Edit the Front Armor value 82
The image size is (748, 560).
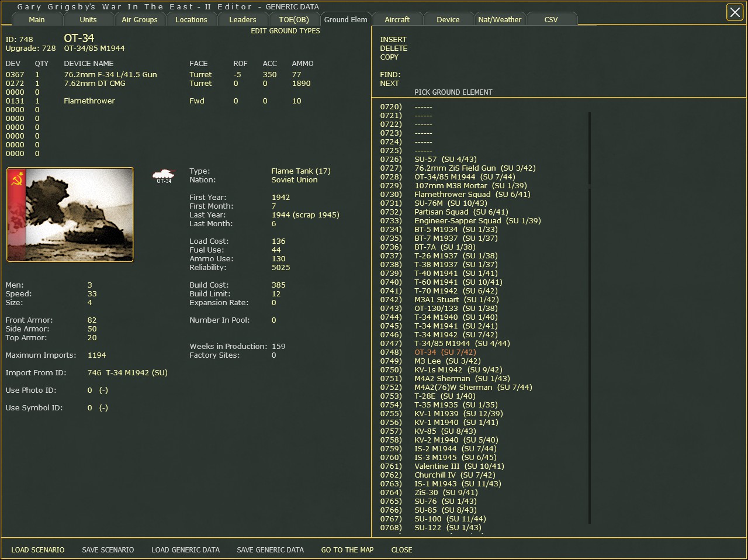(x=92, y=320)
